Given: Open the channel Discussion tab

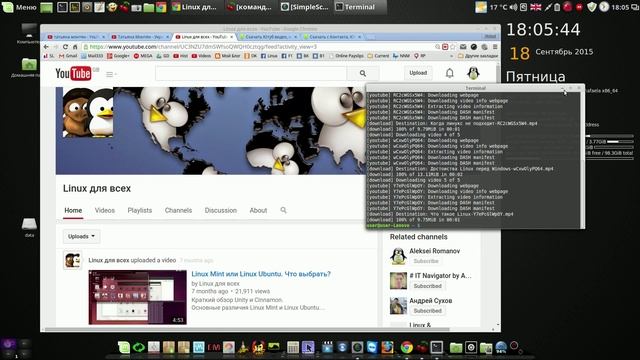Looking at the screenshot, I should (x=220, y=210).
